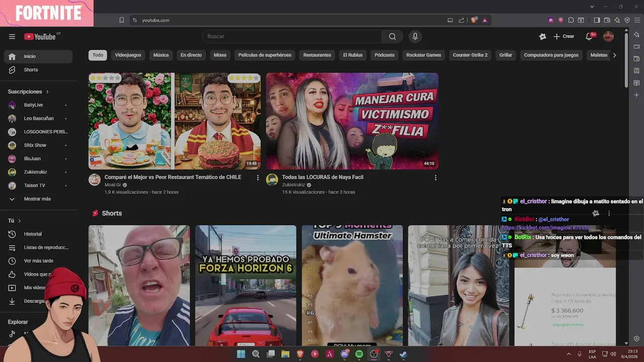Select the Todo filter chip
The image size is (644, 362).
click(x=98, y=55)
